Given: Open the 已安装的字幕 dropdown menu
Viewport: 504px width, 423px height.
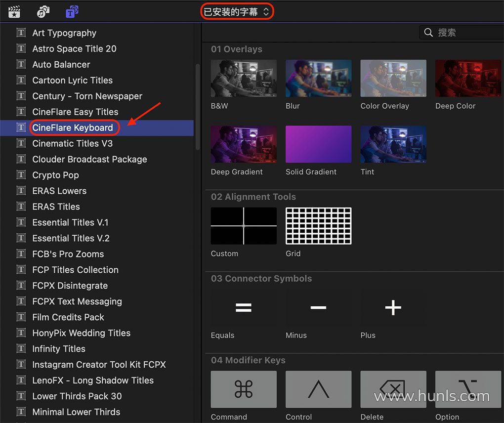Looking at the screenshot, I should coord(237,12).
